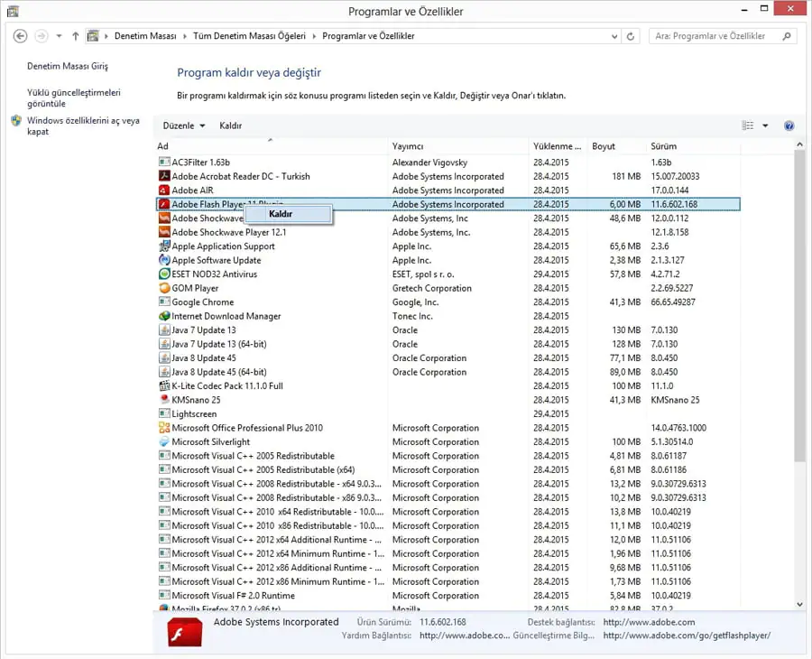Click the back navigation arrow

click(20, 36)
